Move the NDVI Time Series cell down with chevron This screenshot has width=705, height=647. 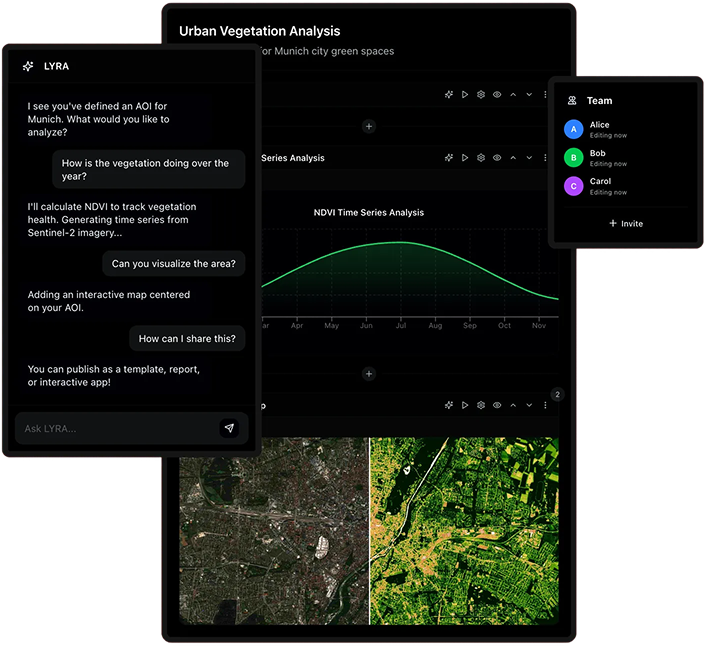point(529,158)
